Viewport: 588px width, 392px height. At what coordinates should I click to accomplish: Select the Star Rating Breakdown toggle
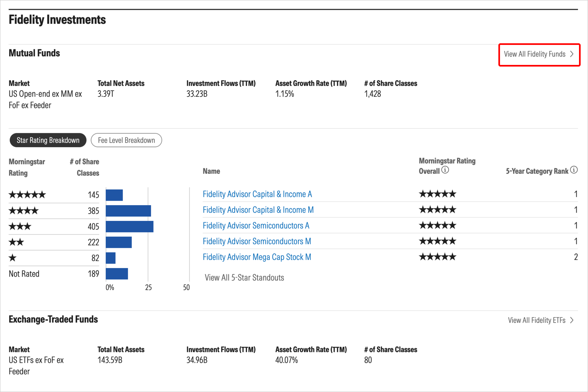[x=48, y=140]
